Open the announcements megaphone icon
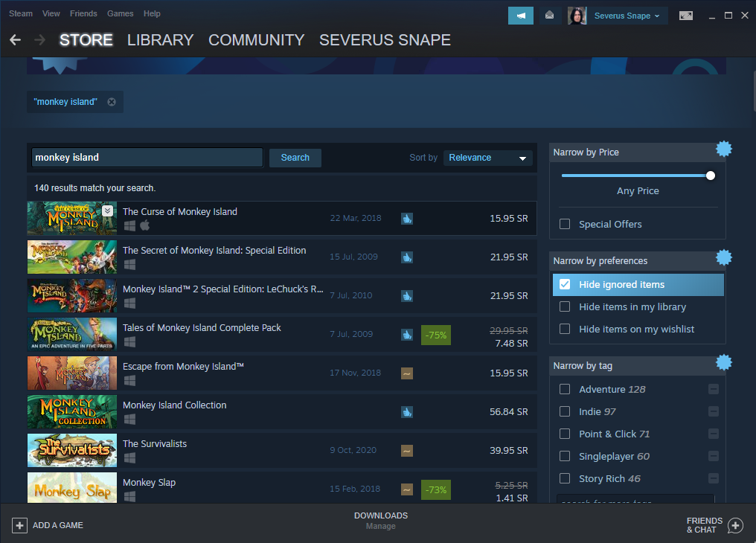 pos(521,16)
